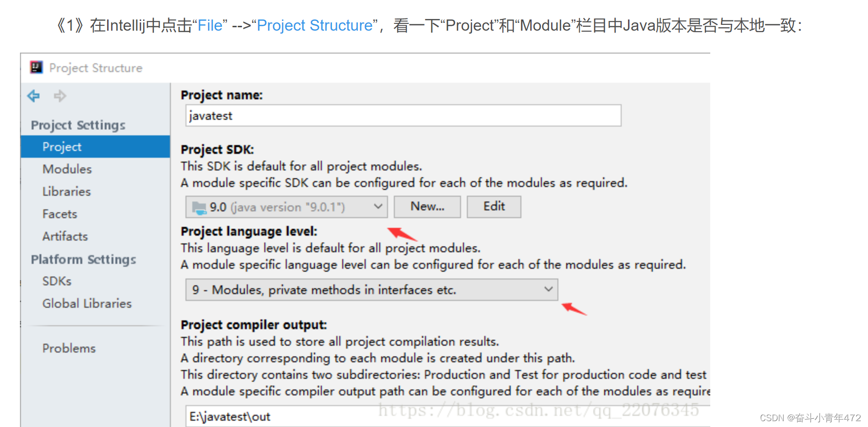Open the Modules settings section

[x=67, y=169]
